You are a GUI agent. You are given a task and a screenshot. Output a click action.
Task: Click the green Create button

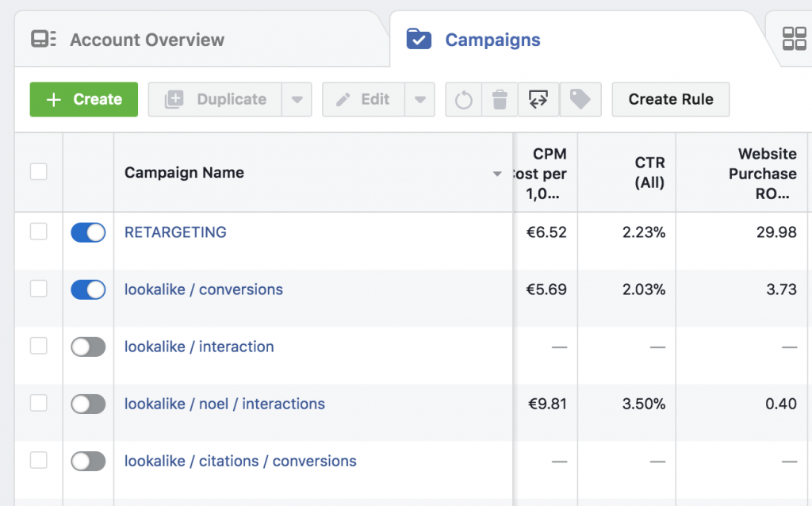[84, 99]
